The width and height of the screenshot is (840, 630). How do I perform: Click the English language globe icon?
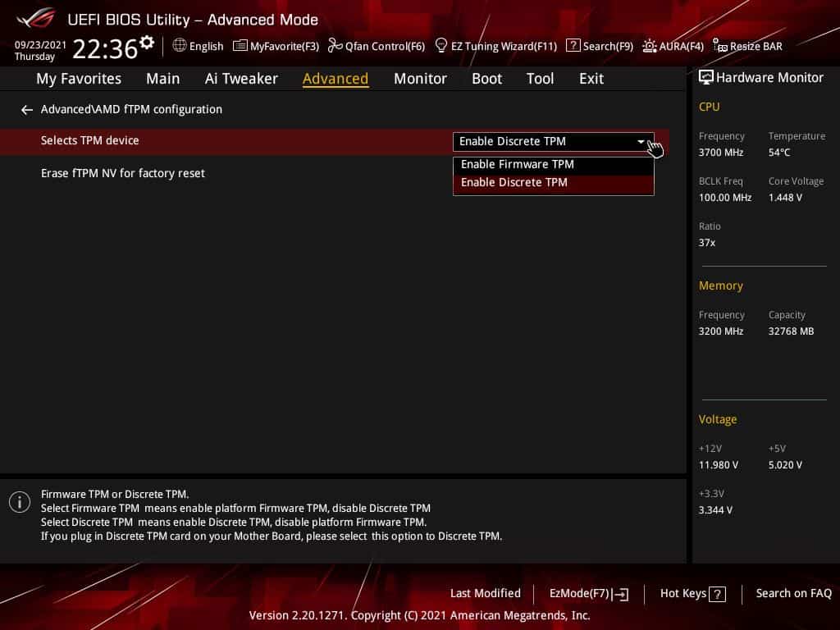click(x=180, y=46)
